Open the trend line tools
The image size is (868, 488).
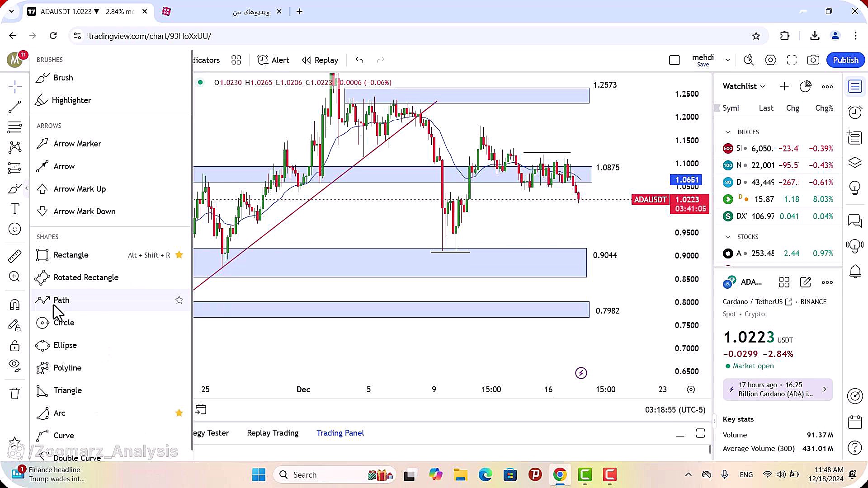15,107
